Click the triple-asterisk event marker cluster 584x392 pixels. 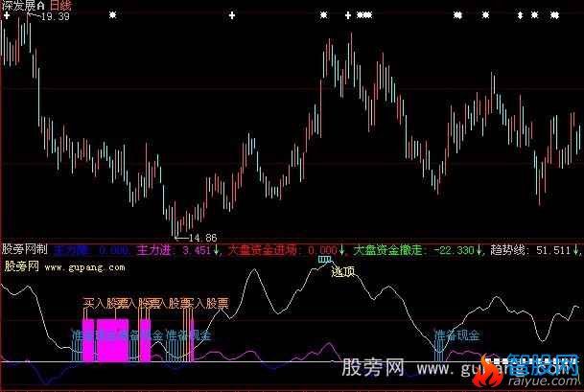click(364, 15)
